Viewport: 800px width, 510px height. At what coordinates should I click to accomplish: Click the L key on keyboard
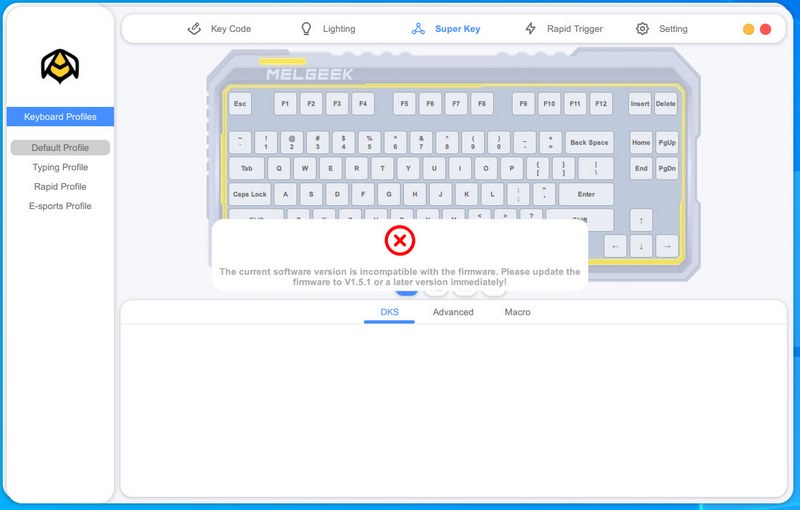click(492, 194)
